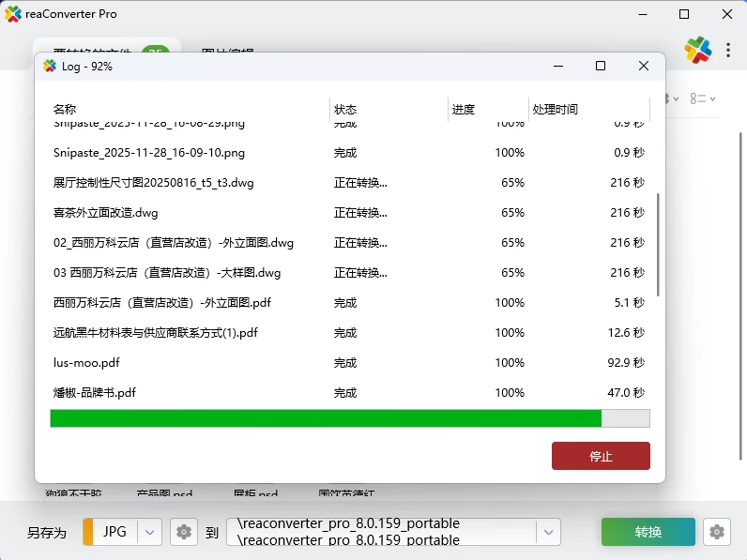Click 47.0 秒 processing time cell
This screenshot has width=747, height=560.
tap(626, 392)
